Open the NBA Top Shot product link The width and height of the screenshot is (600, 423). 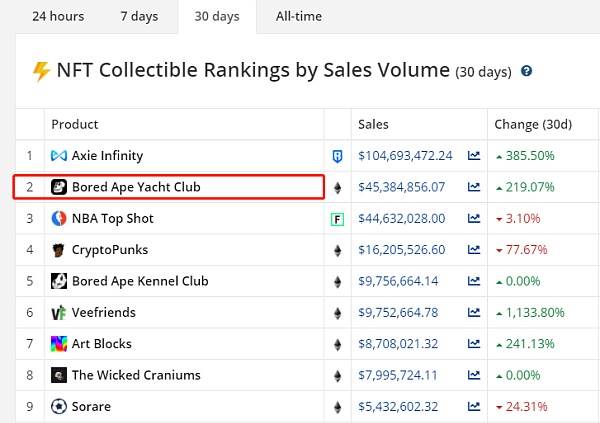[112, 219]
